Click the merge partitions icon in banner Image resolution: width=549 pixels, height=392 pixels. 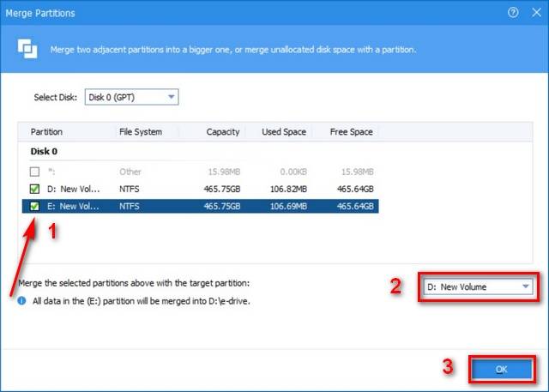27,49
